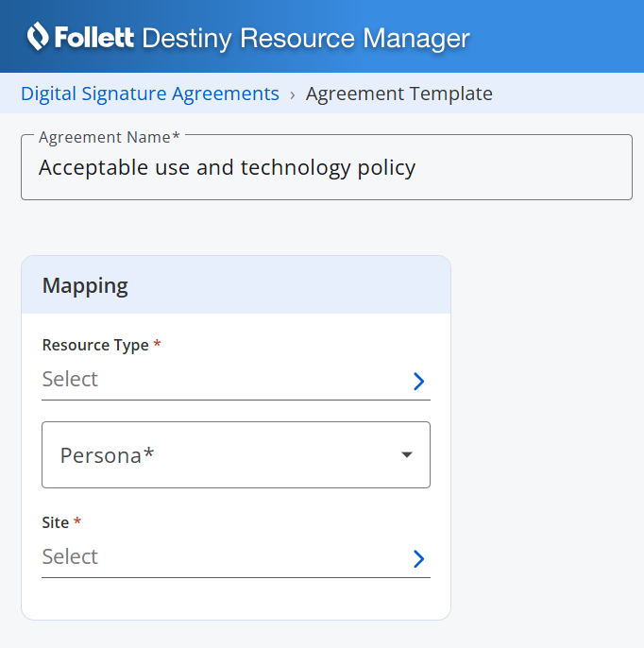The width and height of the screenshot is (644, 648).
Task: Open the Site Select field
Action: point(236,557)
